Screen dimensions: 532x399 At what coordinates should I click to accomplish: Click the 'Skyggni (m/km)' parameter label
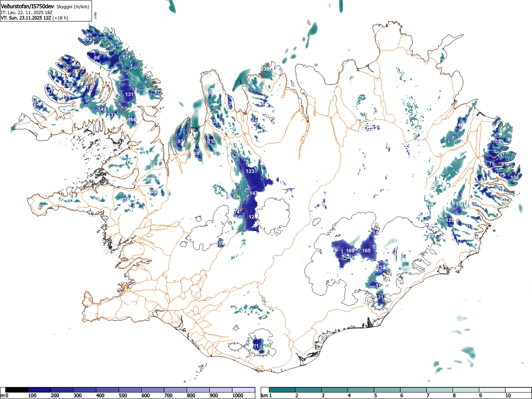click(73, 6)
